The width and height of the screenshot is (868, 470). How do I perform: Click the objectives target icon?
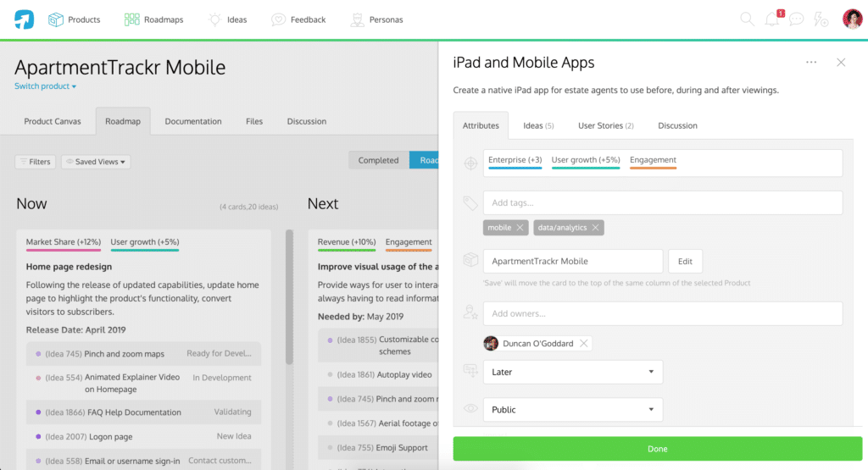pos(470,163)
